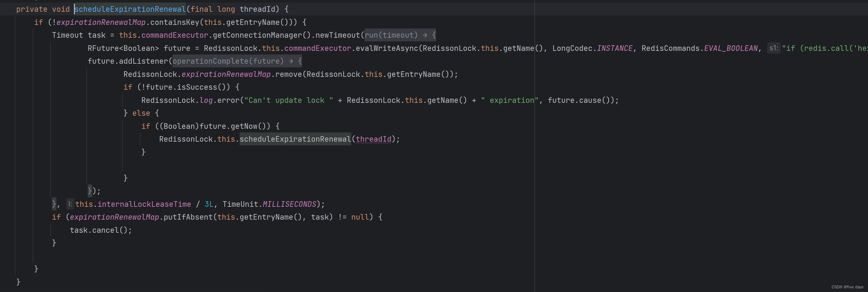The image size is (868, 292).
Task: Click the EVAL_BOOLEAN constant
Action: pyautogui.click(x=731, y=48)
